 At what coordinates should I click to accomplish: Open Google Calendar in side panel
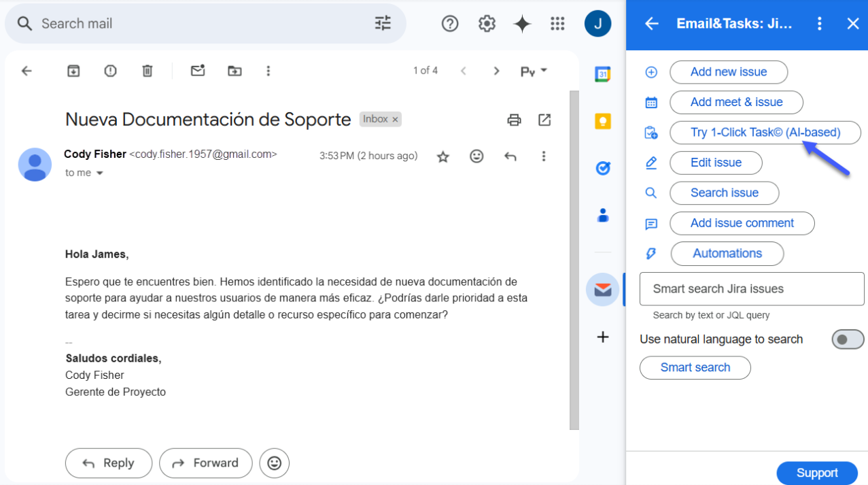coord(602,75)
